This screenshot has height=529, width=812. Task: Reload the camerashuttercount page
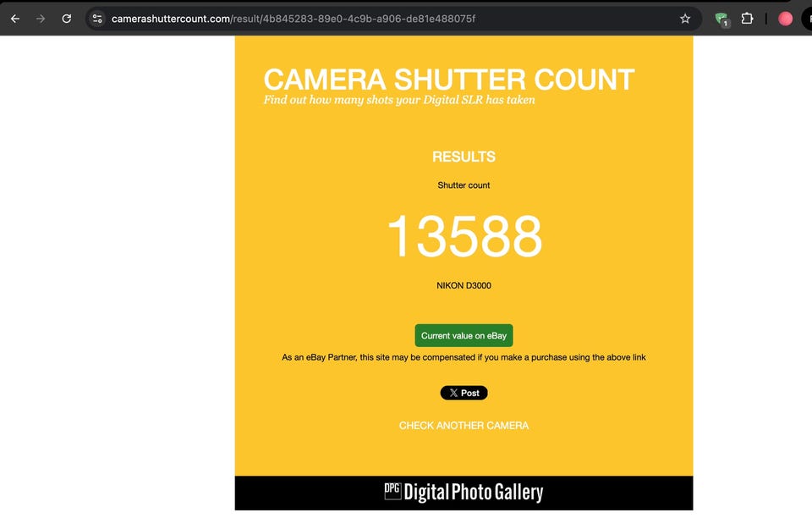(66, 19)
